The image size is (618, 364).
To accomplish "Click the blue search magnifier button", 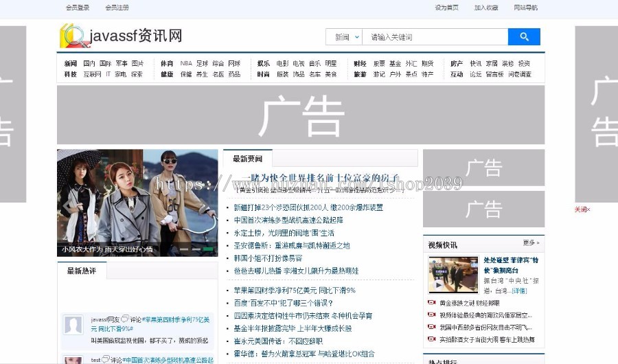I will coord(524,36).
